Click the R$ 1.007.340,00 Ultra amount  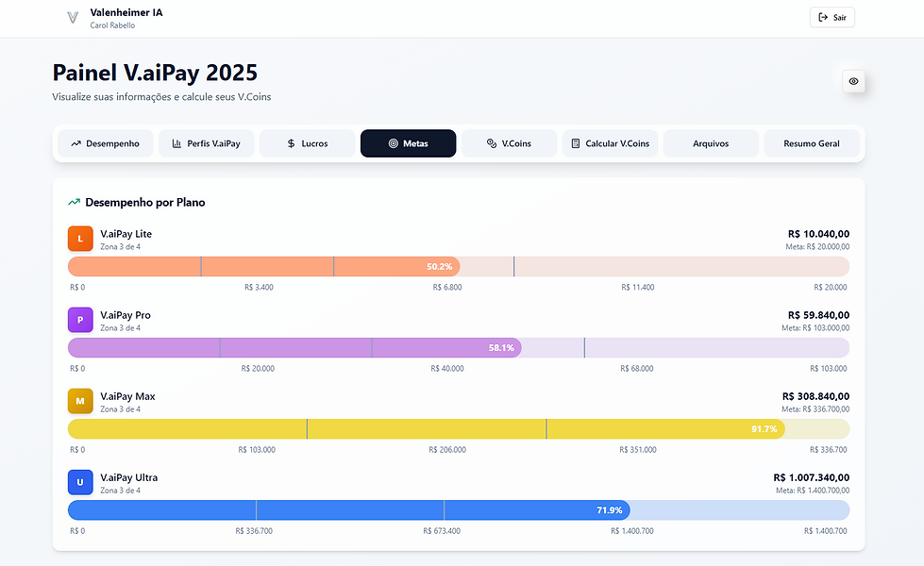coord(812,477)
